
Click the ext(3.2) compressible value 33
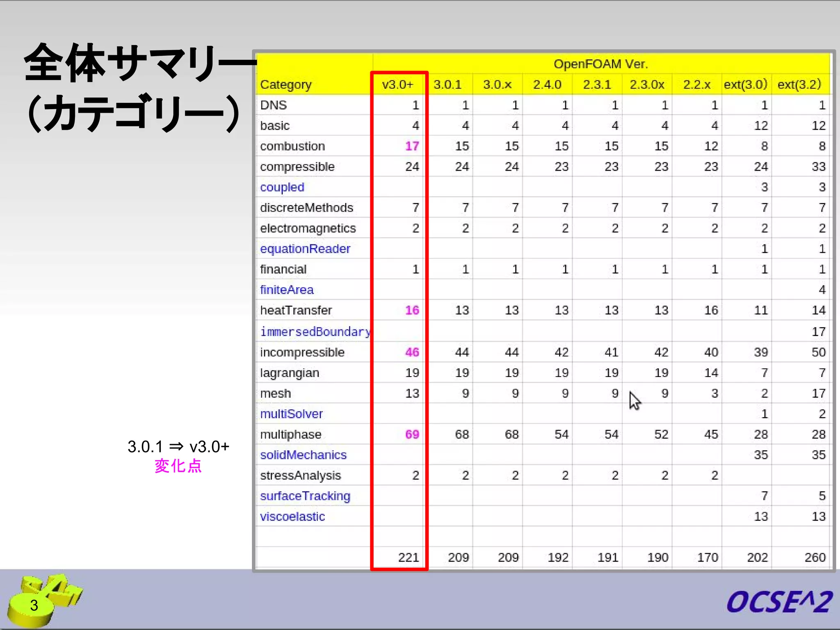click(x=819, y=167)
